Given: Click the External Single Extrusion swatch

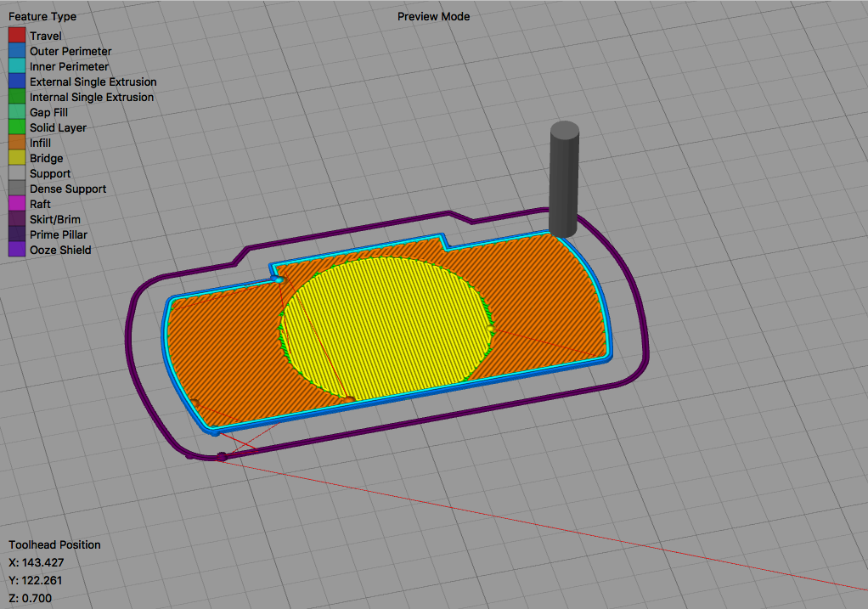Looking at the screenshot, I should click(17, 82).
